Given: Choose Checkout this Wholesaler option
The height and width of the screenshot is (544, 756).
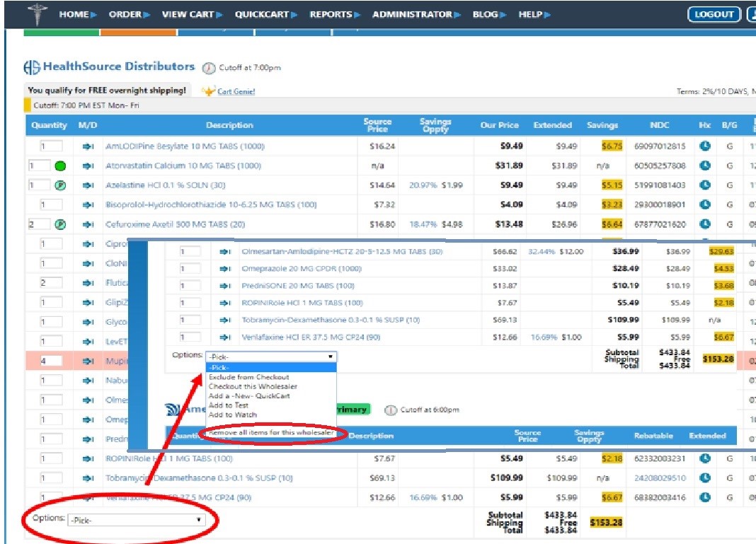Looking at the screenshot, I should tap(253, 386).
